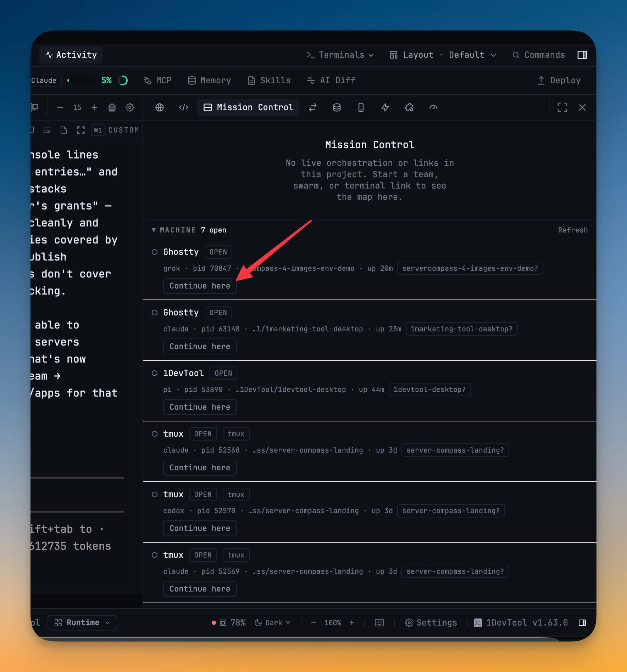
Task: Decrease font size with minus button
Action: [60, 107]
